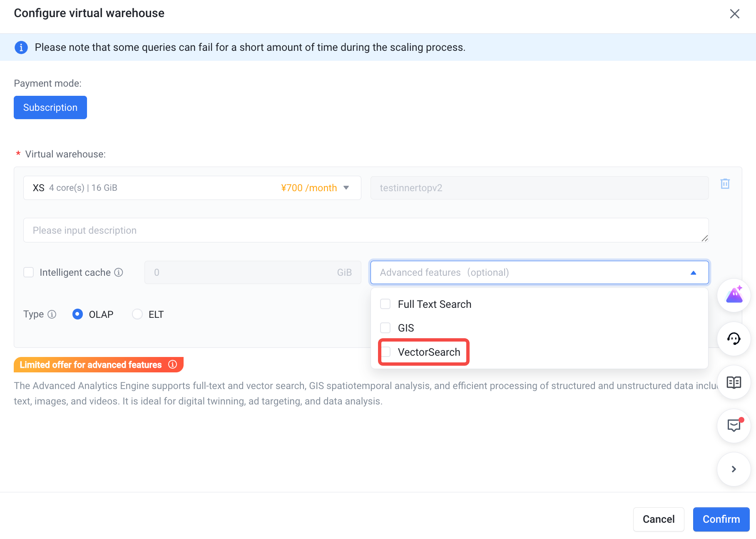Check the Full Text Search option
Image resolution: width=756 pixels, height=539 pixels.
coord(385,304)
